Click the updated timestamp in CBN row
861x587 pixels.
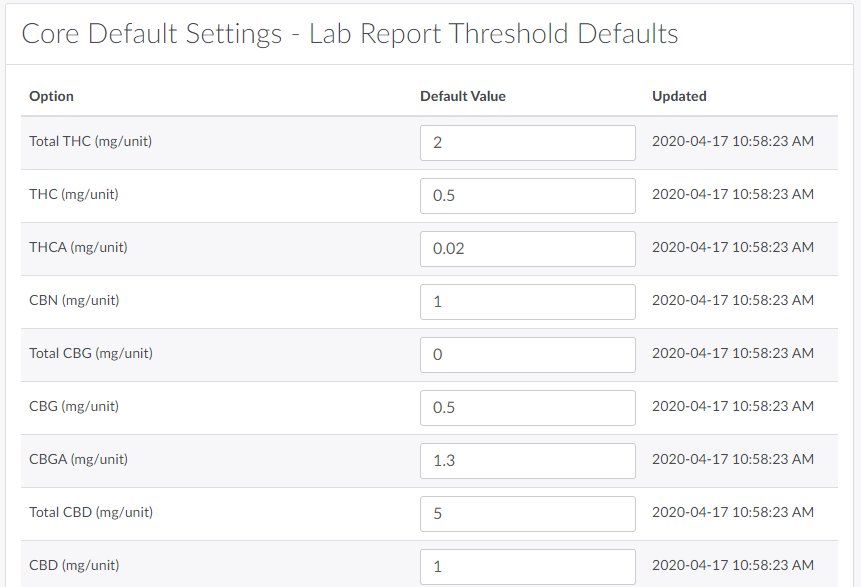coord(732,300)
